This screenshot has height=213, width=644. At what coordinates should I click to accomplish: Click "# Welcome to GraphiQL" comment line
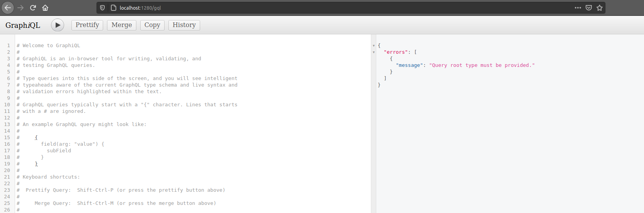tap(48, 46)
